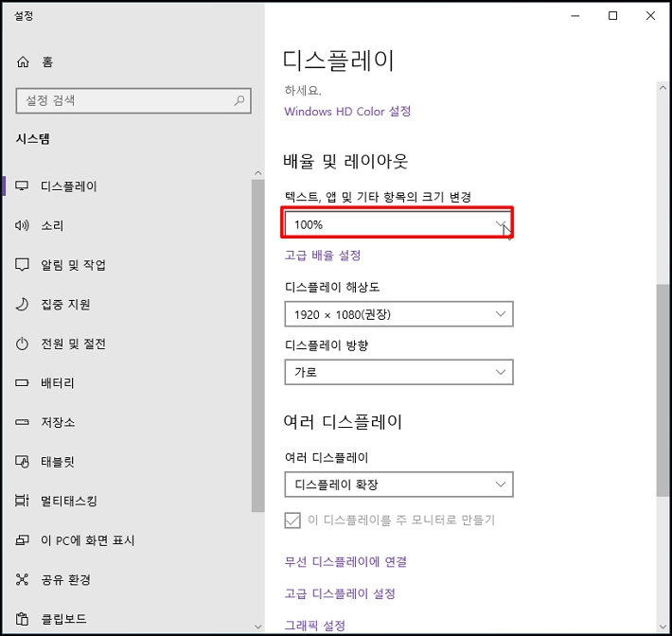This screenshot has width=672, height=636.
Task: Open 그래픽 설정 link
Action: click(315, 626)
